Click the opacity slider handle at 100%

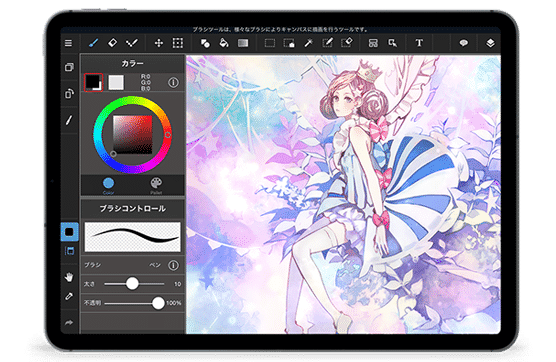pyautogui.click(x=158, y=303)
